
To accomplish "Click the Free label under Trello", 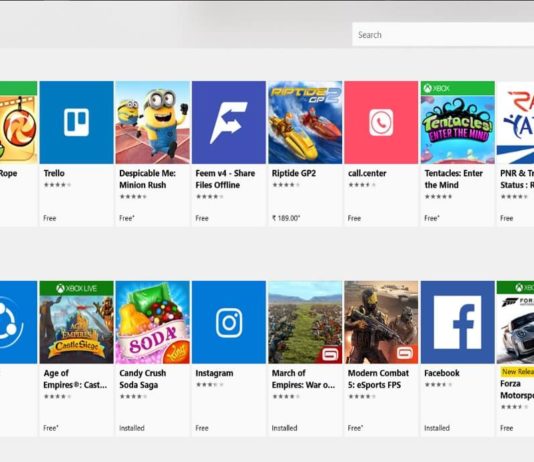I will coord(50,218).
